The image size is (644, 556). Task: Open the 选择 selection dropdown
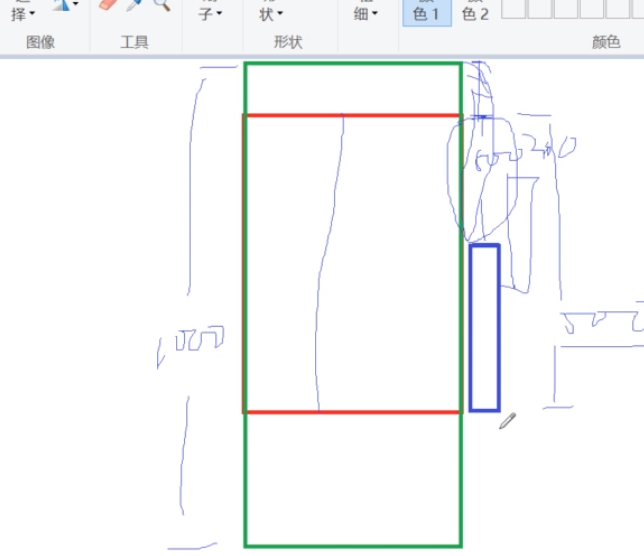point(23,10)
